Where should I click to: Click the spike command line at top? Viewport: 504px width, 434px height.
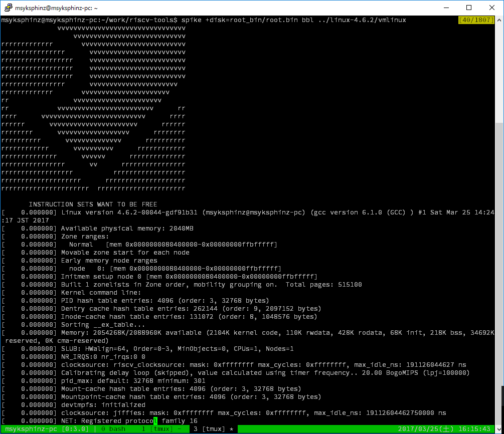[x=204, y=20]
